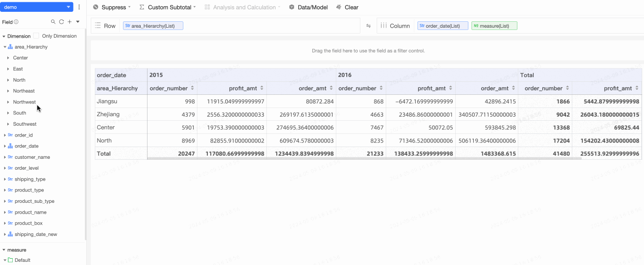Sort the 2015 order_number column
The height and width of the screenshot is (265, 644).
tap(192, 88)
